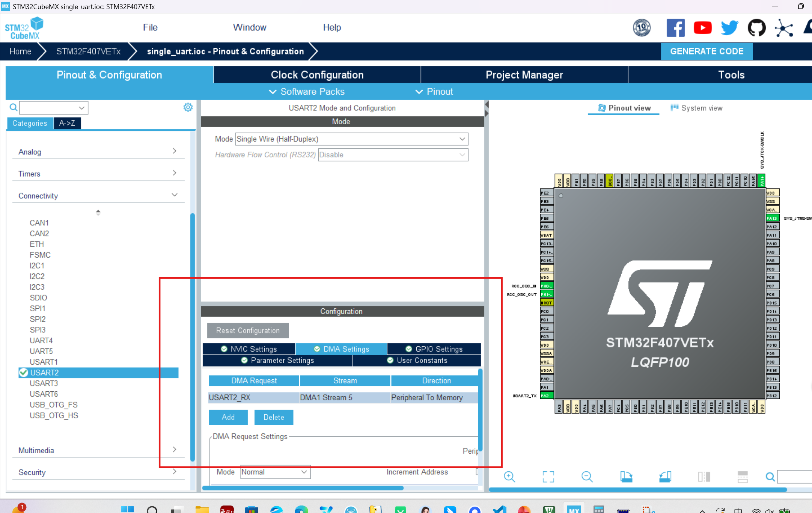Open the ST YouTube channel icon
The width and height of the screenshot is (812, 513).
[x=702, y=28]
